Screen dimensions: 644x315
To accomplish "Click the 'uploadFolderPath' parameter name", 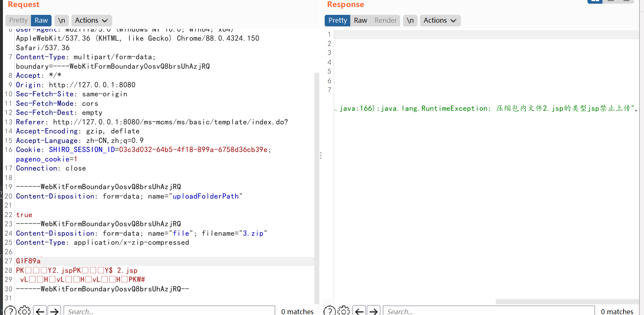I will 205,196.
